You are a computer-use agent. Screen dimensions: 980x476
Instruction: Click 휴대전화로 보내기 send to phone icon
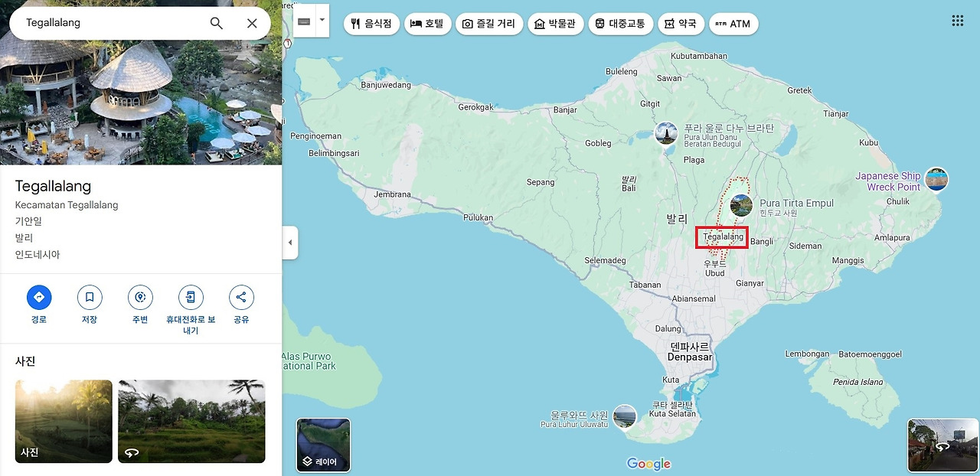click(x=191, y=298)
